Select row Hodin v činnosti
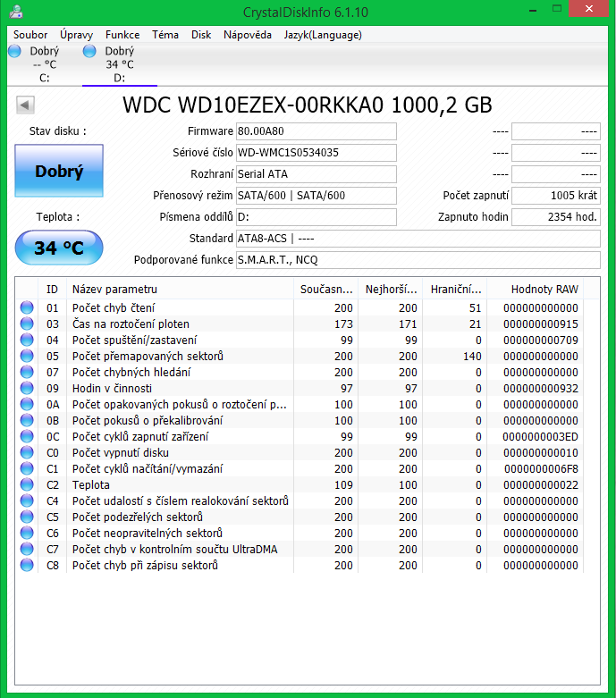 (x=300, y=388)
